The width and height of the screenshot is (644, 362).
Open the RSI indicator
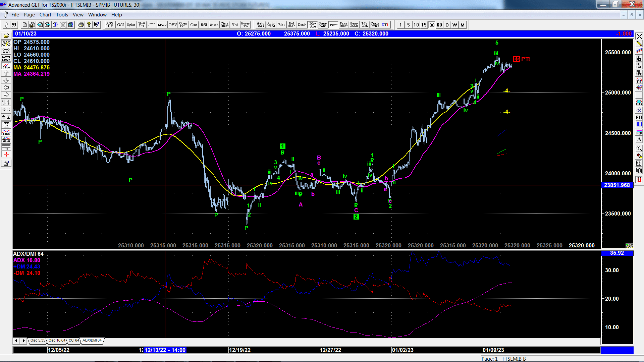point(204,25)
